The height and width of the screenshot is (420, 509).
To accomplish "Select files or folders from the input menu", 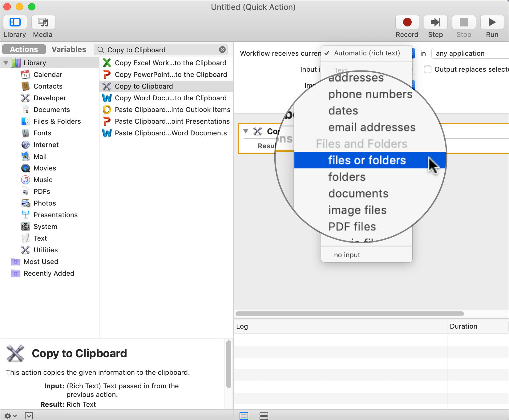I will tap(367, 160).
